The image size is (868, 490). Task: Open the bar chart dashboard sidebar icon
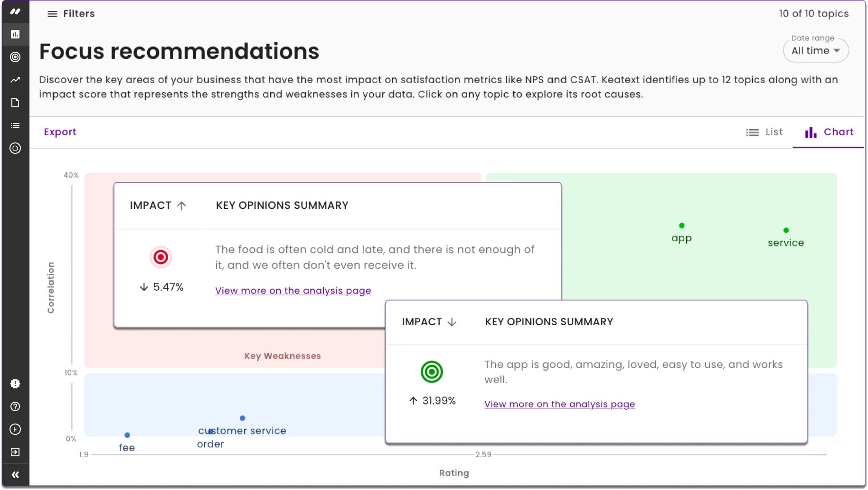tap(15, 34)
